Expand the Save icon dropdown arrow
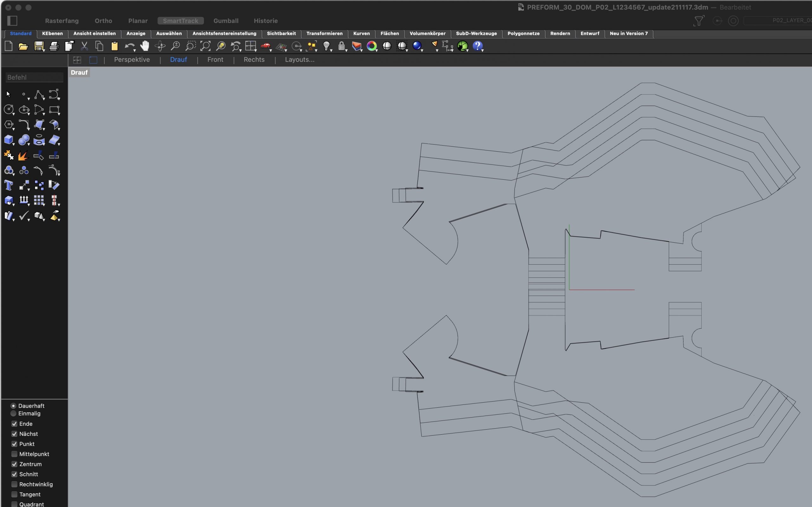Screen dimensions: 812x507 tap(44, 50)
